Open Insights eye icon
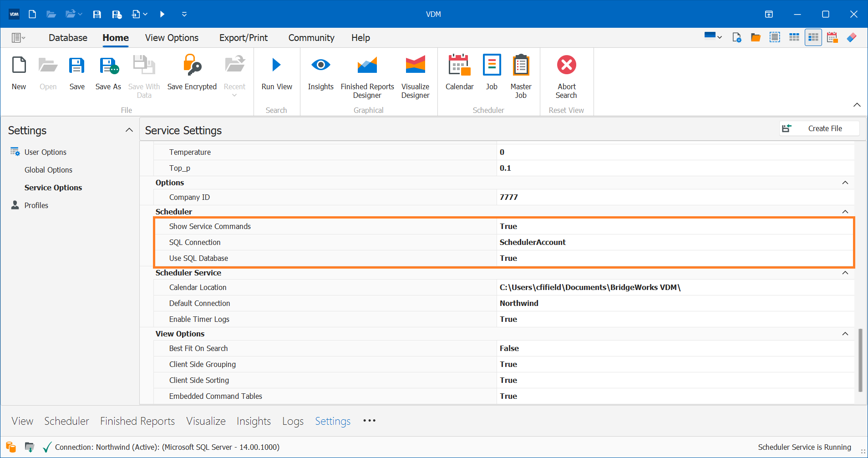 click(320, 65)
